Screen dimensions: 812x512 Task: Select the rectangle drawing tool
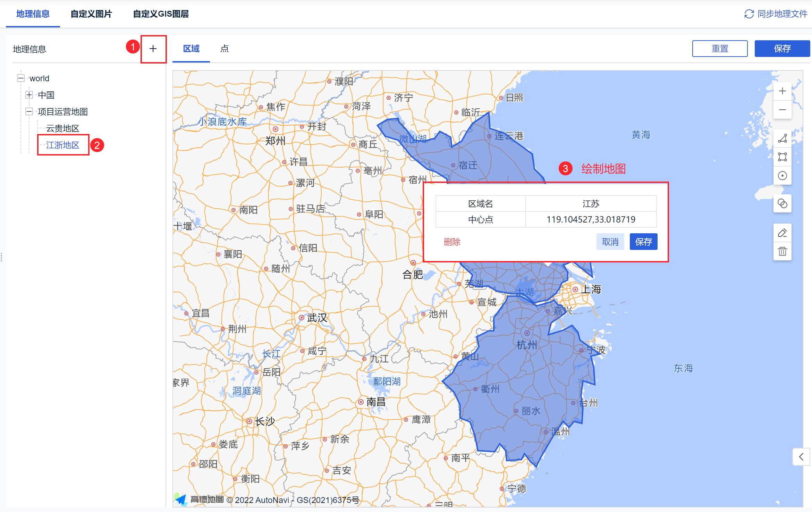[782, 157]
